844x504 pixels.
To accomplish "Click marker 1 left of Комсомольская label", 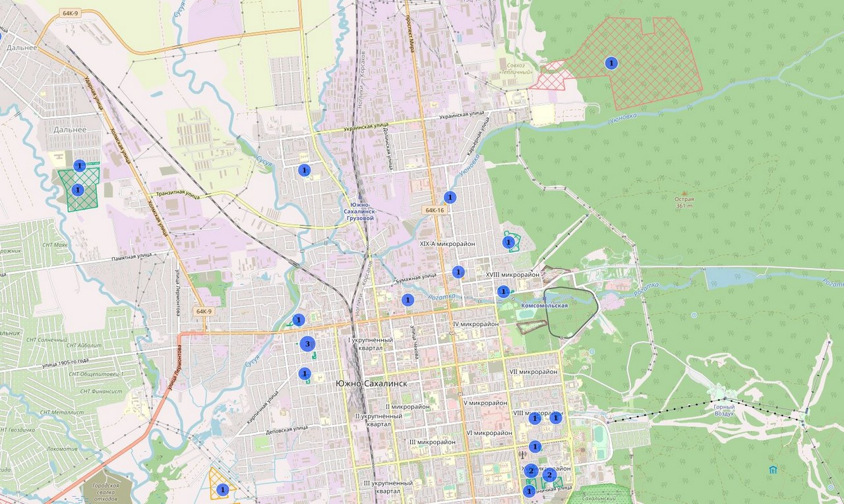I will pos(503,291).
